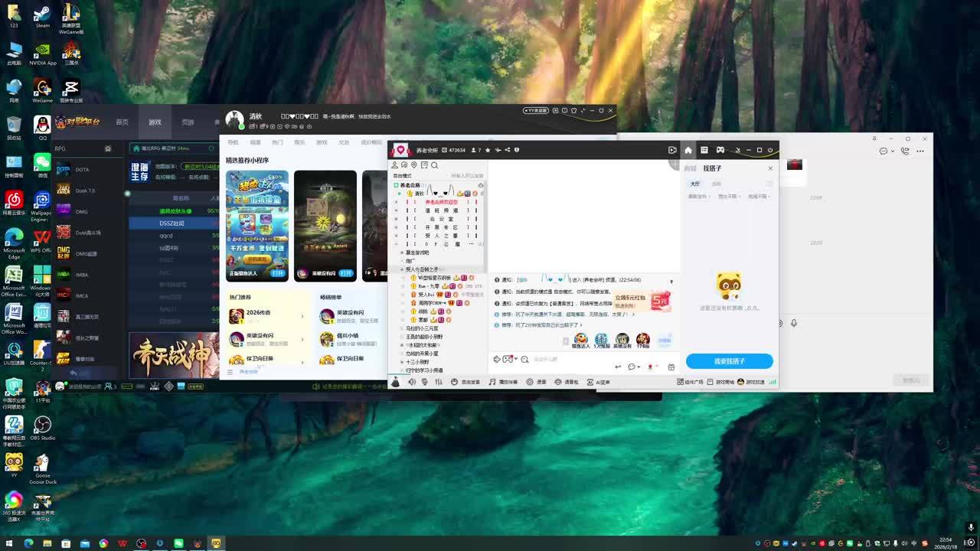This screenshot has height=551, width=980.
Task: Open the 最新发布 sort dropdown
Action: click(x=698, y=197)
